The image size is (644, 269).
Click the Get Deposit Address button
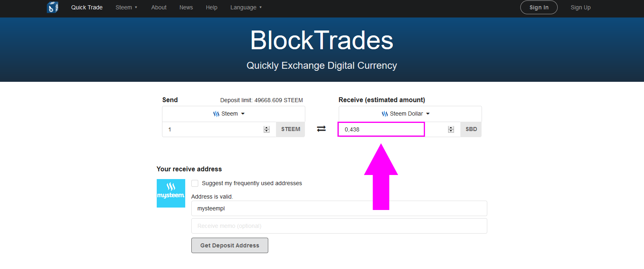pyautogui.click(x=230, y=245)
